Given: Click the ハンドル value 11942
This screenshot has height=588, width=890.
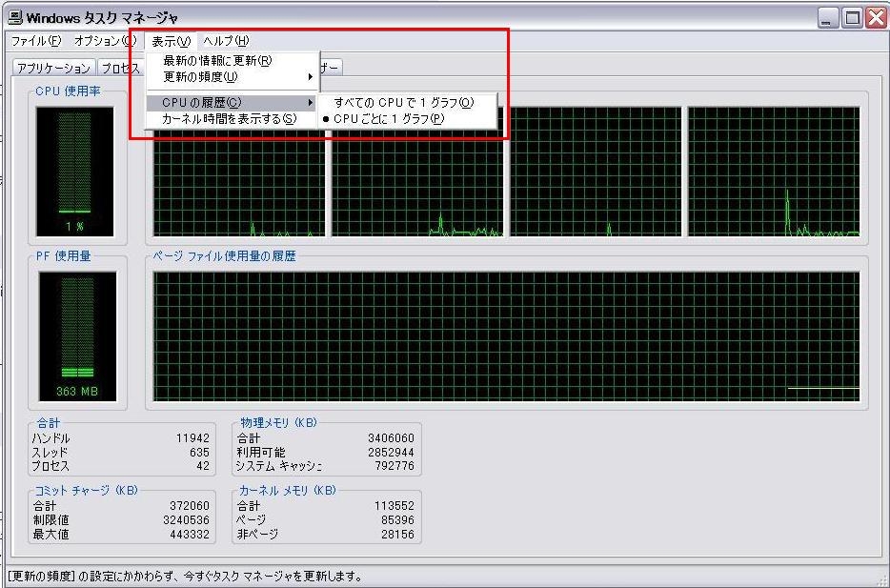Looking at the screenshot, I should 192,438.
